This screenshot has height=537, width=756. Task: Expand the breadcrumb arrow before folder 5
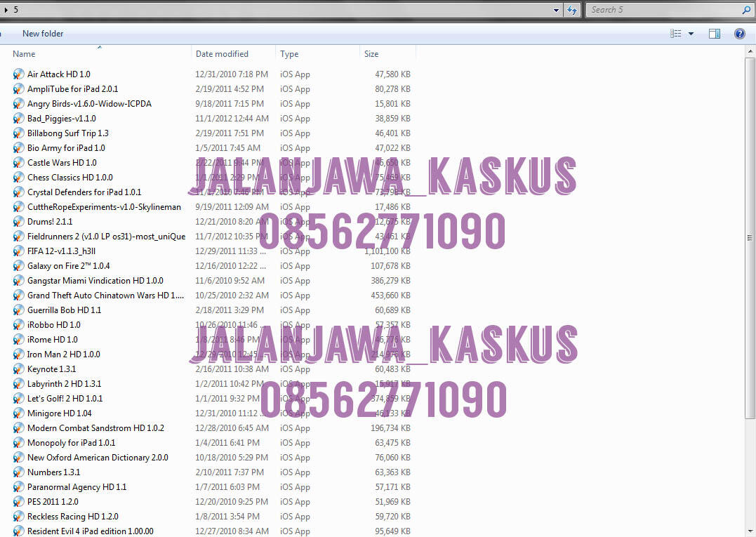coord(6,10)
